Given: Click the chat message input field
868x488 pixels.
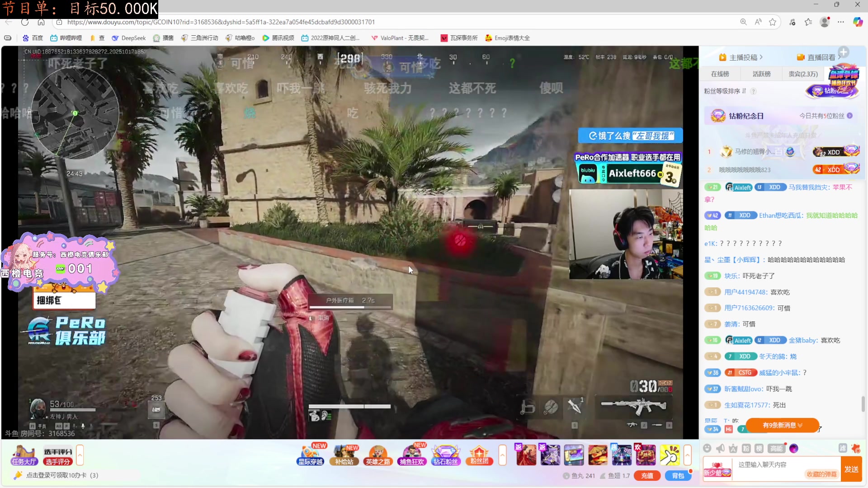Looking at the screenshot, I should (x=769, y=465).
